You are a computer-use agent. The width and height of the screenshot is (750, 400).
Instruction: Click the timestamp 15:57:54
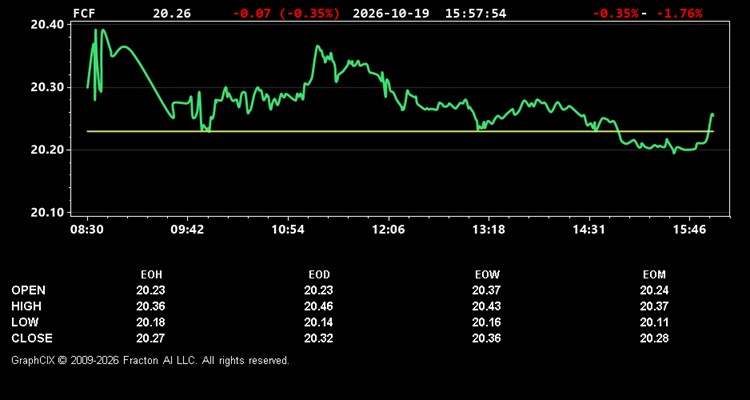[475, 13]
